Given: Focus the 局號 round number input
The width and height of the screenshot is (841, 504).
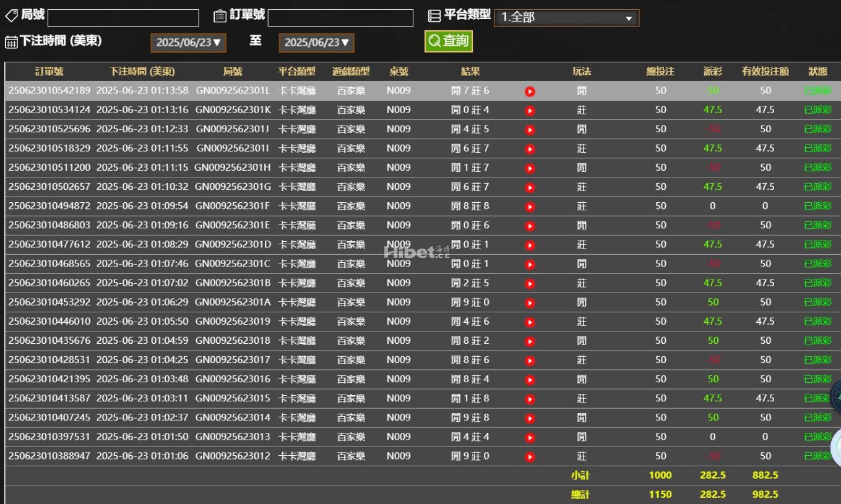Looking at the screenshot, I should pos(123,18).
